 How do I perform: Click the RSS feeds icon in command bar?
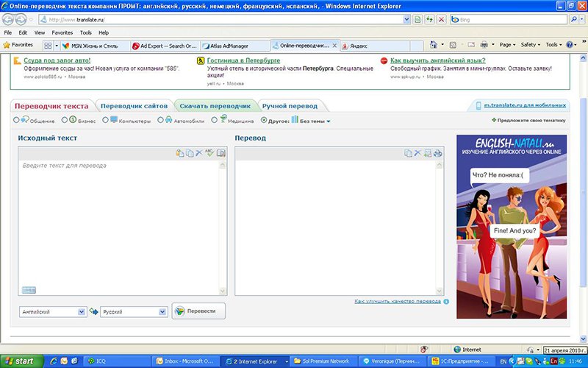point(453,45)
